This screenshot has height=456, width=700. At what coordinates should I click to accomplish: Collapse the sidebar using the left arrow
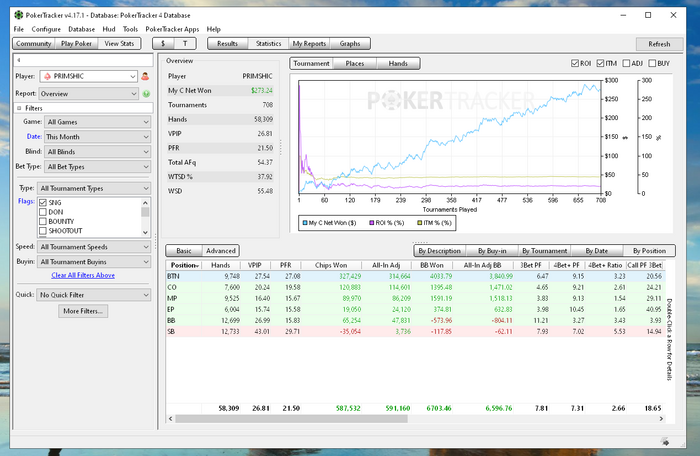coord(19,60)
